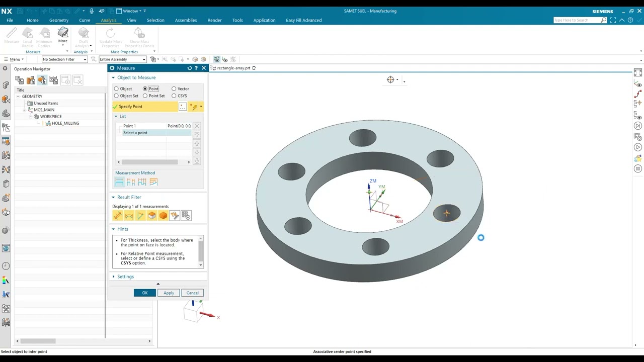Image resolution: width=644 pixels, height=362 pixels.
Task: Open the No Selection Filter dropdown
Action: 64,59
